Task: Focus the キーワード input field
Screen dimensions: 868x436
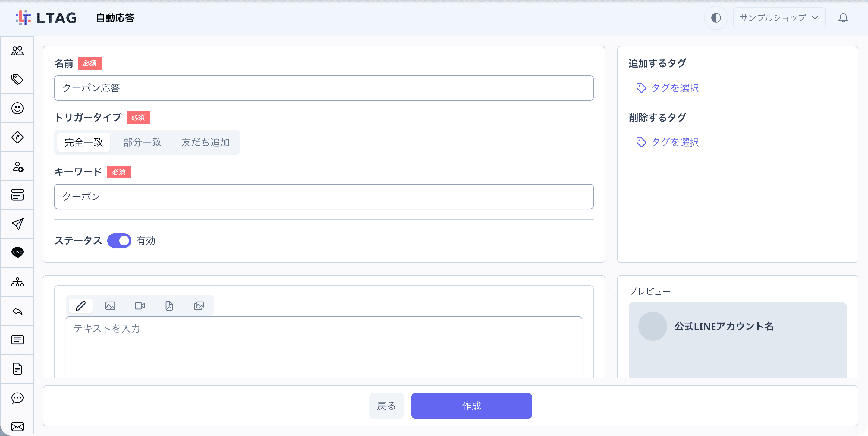Action: pyautogui.click(x=324, y=197)
